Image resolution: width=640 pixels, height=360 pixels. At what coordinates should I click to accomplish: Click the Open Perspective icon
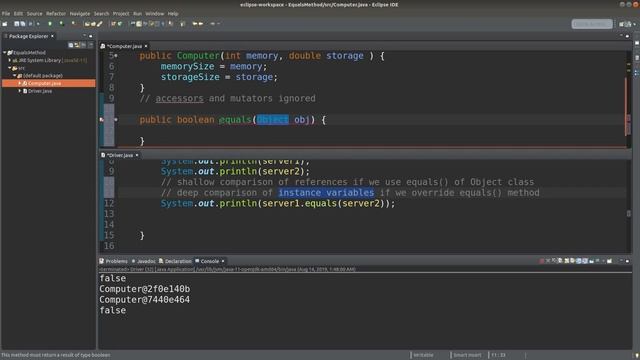622,24
